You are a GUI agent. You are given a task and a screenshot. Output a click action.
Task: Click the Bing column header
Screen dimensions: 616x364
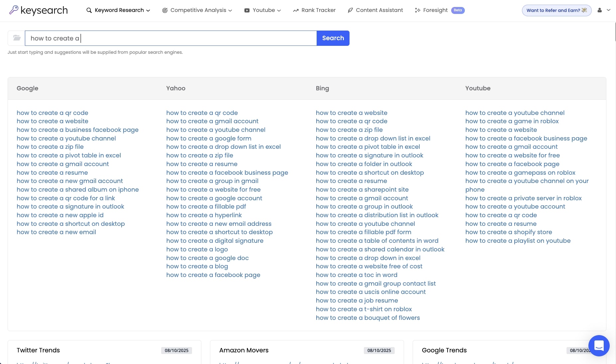coord(322,88)
